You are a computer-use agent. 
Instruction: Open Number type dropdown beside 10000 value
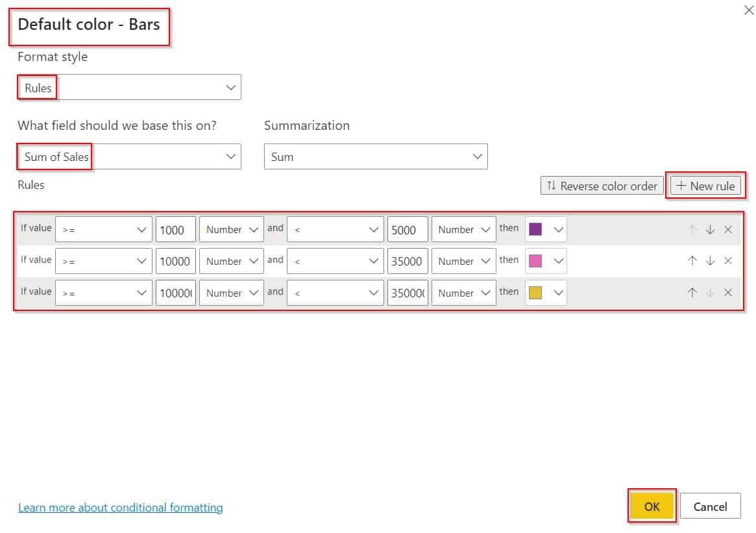232,261
